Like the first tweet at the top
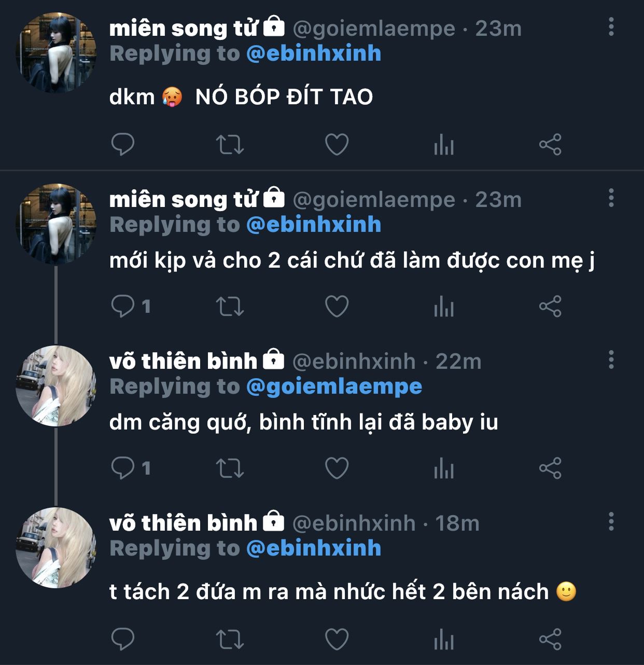644x665 pixels. (x=337, y=144)
